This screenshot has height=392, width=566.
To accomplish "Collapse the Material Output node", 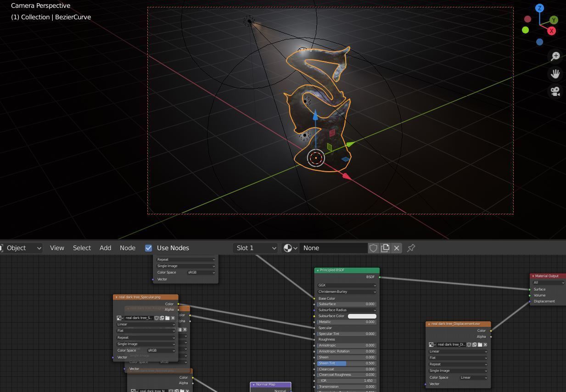I will pyautogui.click(x=533, y=276).
